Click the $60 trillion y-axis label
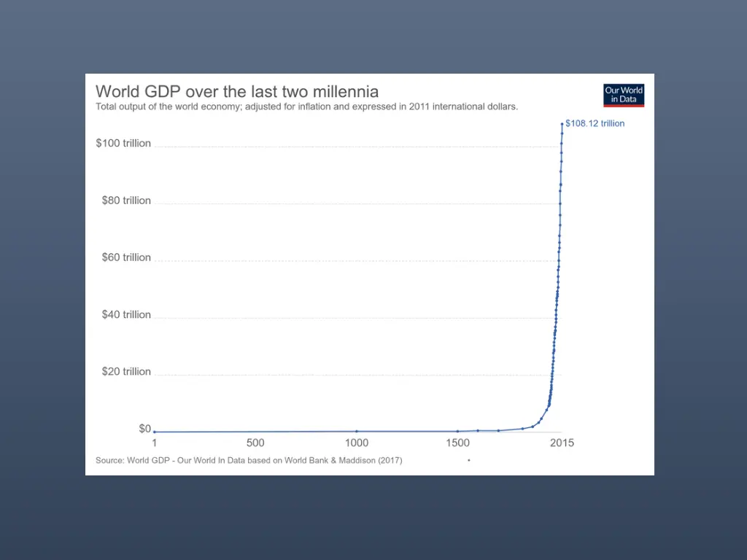Viewport: 747px width, 560px height. click(126, 257)
